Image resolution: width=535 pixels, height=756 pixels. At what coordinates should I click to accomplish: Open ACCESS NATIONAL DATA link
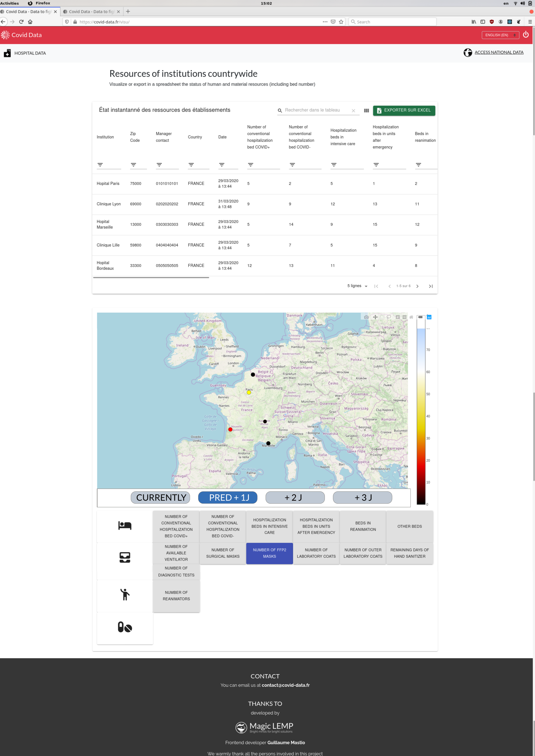(499, 52)
